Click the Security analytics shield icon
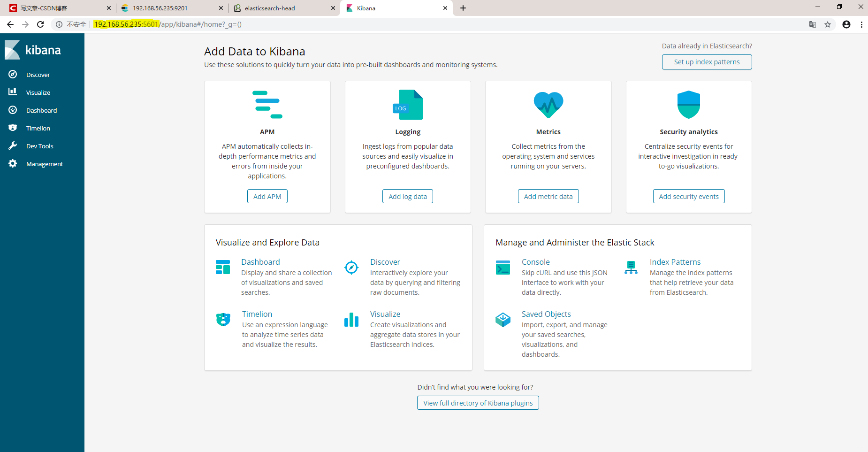The width and height of the screenshot is (868, 452). tap(689, 105)
